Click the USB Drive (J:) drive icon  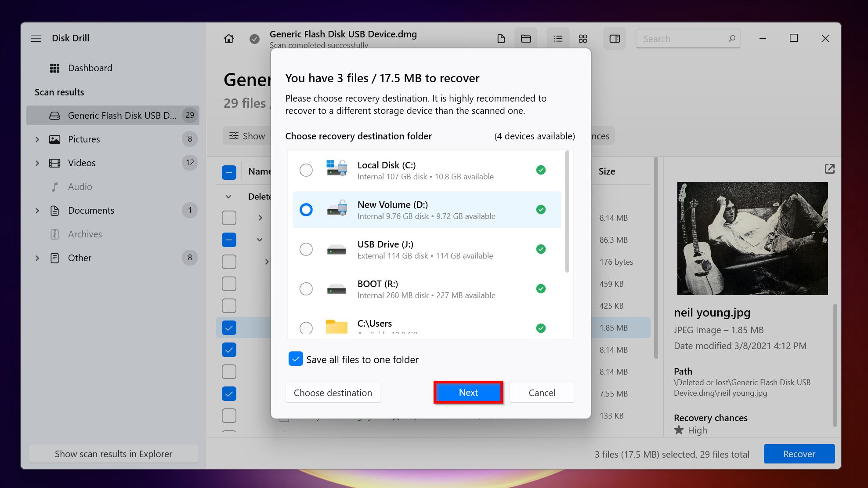click(x=337, y=250)
